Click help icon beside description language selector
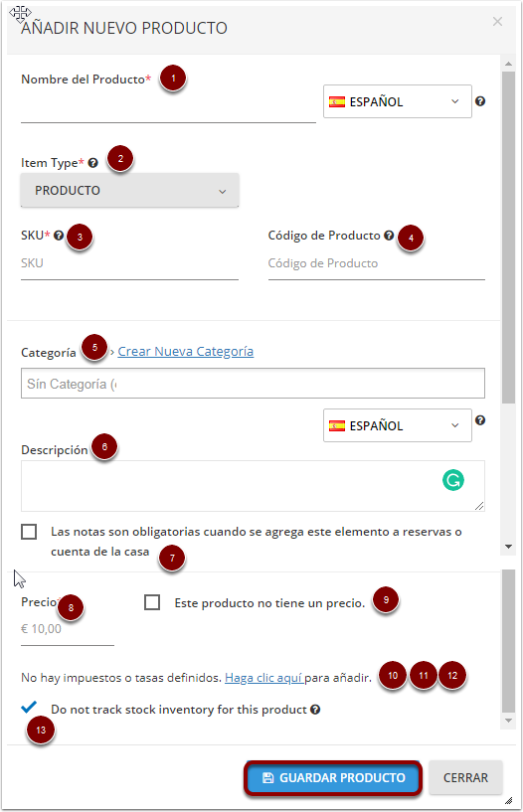Screen dimensions: 523x812 (x=480, y=420)
